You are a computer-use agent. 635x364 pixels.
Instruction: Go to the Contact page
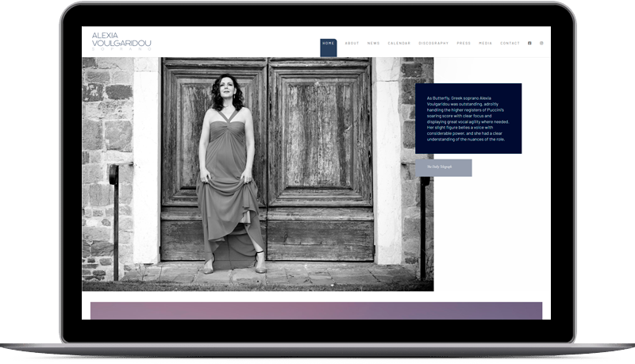(x=510, y=44)
